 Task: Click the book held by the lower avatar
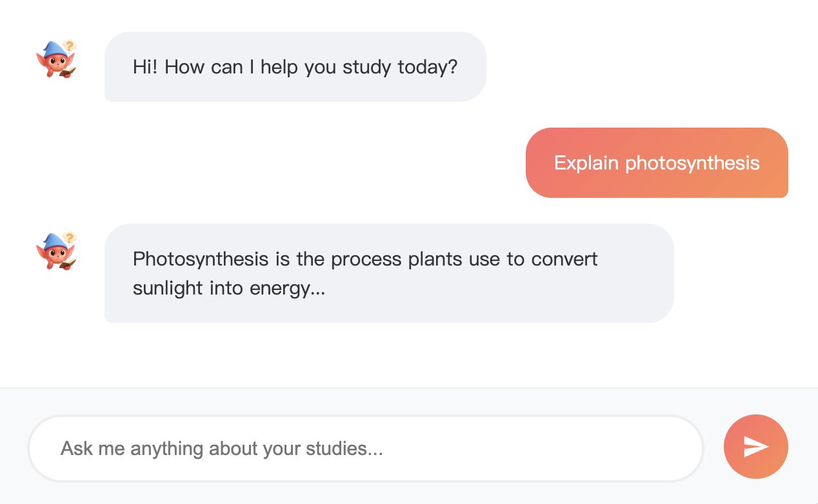tap(68, 264)
